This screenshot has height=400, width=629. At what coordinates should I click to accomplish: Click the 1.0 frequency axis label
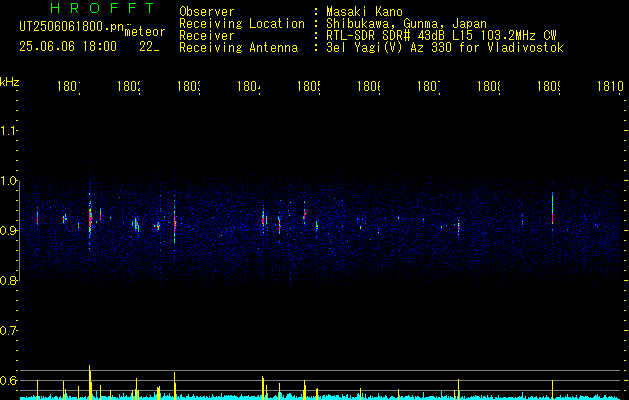click(9, 181)
